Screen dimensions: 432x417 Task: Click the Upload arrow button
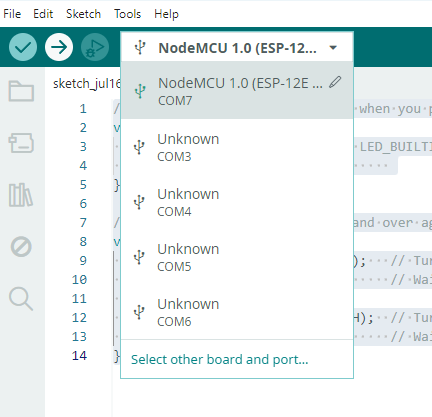click(x=59, y=47)
